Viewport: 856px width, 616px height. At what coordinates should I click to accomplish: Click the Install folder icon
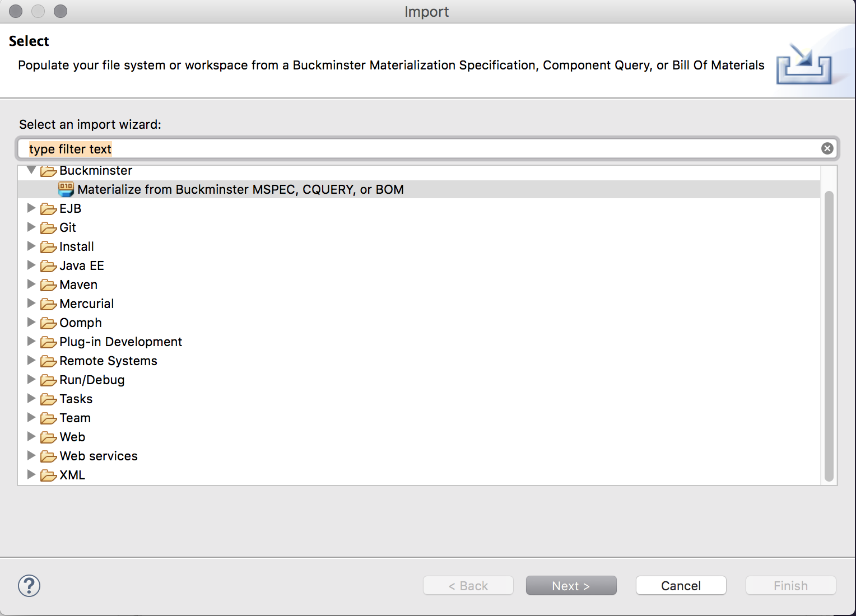click(49, 247)
